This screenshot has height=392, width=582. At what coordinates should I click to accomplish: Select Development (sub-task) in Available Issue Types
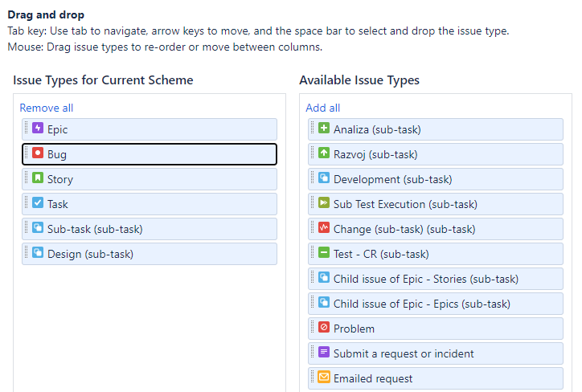coord(392,179)
